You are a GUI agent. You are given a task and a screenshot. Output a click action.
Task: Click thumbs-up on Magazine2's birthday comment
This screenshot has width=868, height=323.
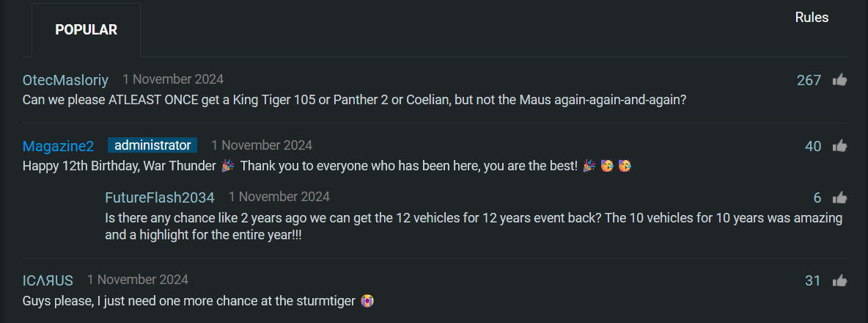[x=839, y=146]
